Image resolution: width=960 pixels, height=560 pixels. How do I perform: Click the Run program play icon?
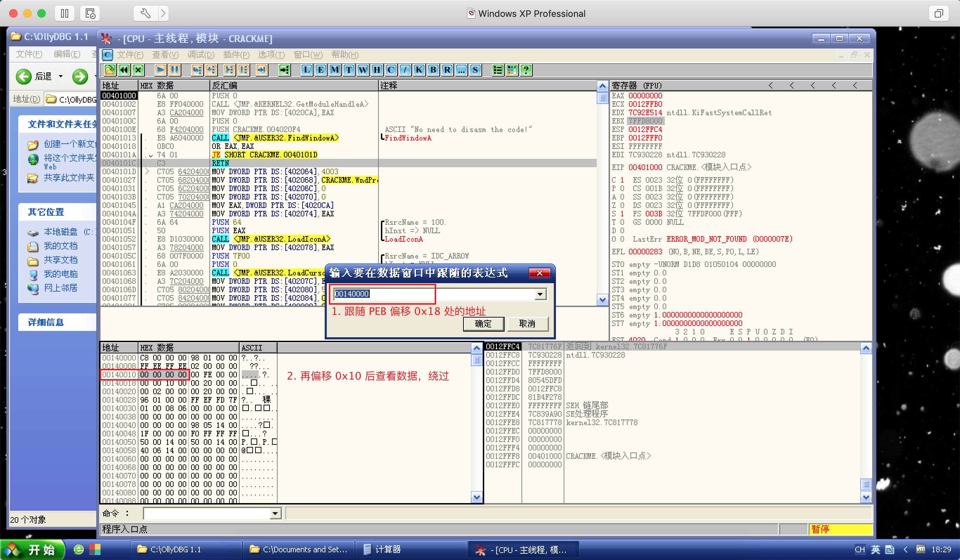pos(160,70)
